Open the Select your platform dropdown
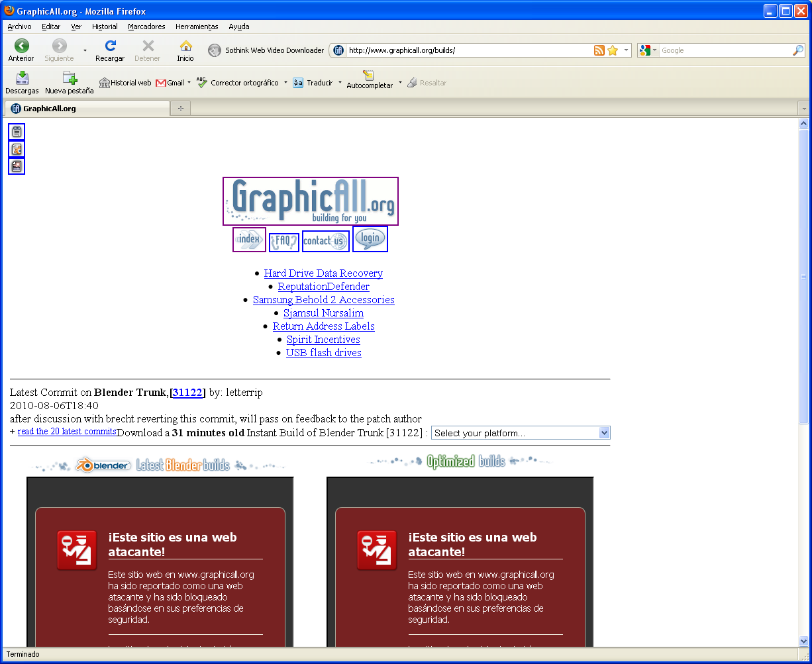This screenshot has width=812, height=664. click(521, 433)
